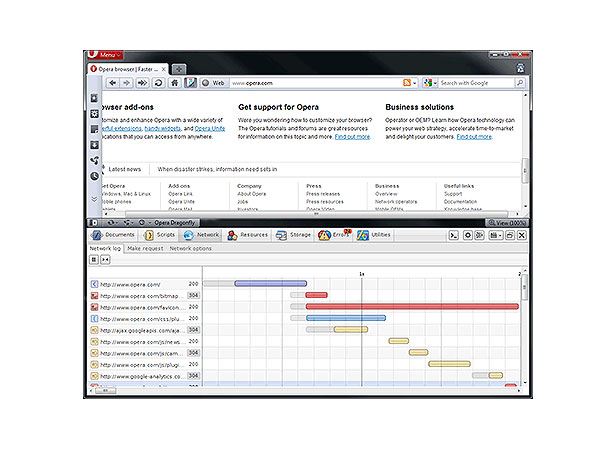Open a new tab with the plus button
The image size is (615, 450).
coord(178,69)
